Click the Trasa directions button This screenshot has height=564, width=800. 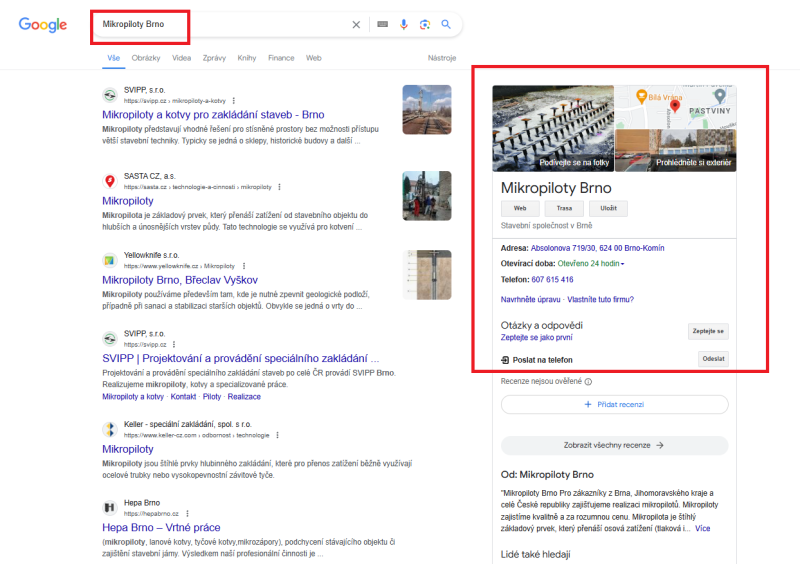(564, 208)
